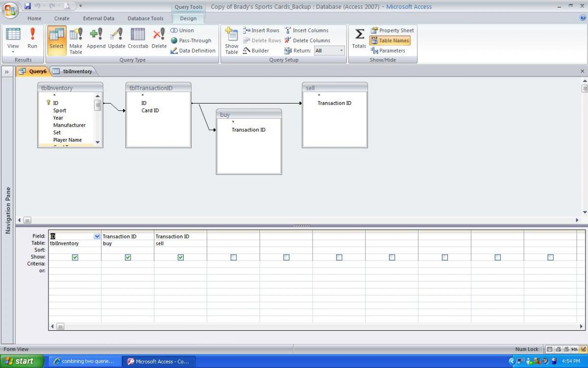The image size is (588, 368).
Task: Choose the Make Table query type
Action: point(76,40)
